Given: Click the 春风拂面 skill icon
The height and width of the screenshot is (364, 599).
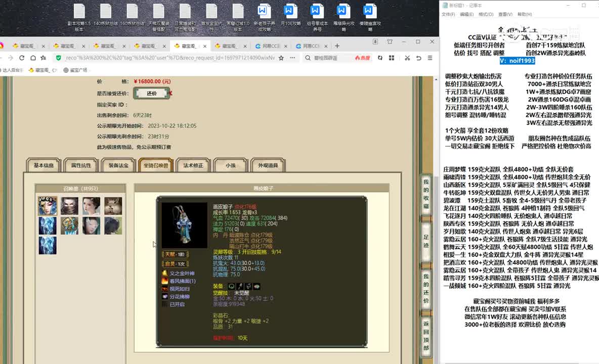Looking at the screenshot, I should coord(164,281).
